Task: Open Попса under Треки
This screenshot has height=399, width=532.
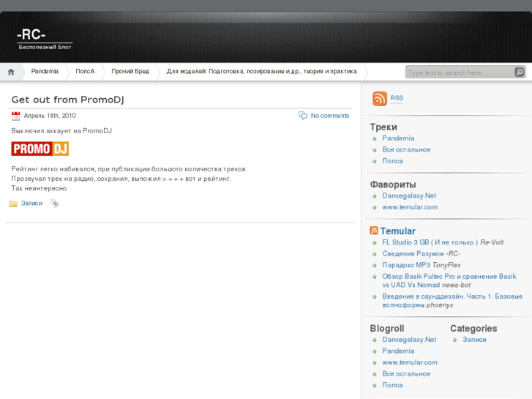Action: pyautogui.click(x=392, y=161)
